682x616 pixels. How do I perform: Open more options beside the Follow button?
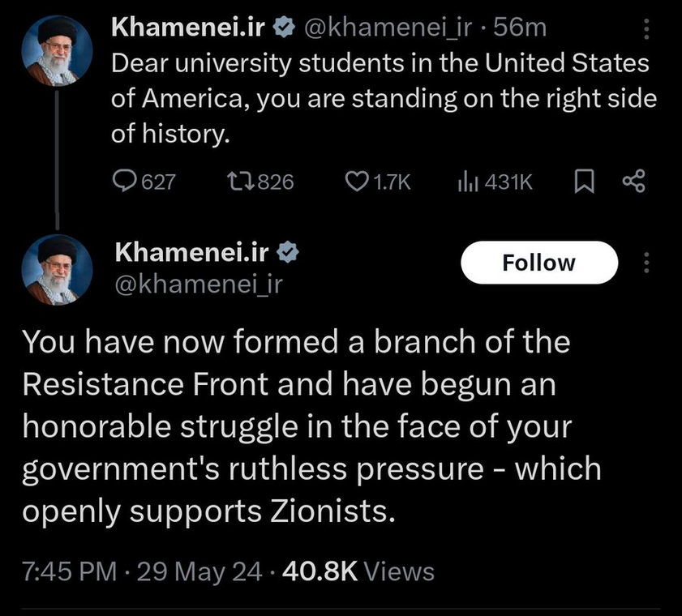646,263
